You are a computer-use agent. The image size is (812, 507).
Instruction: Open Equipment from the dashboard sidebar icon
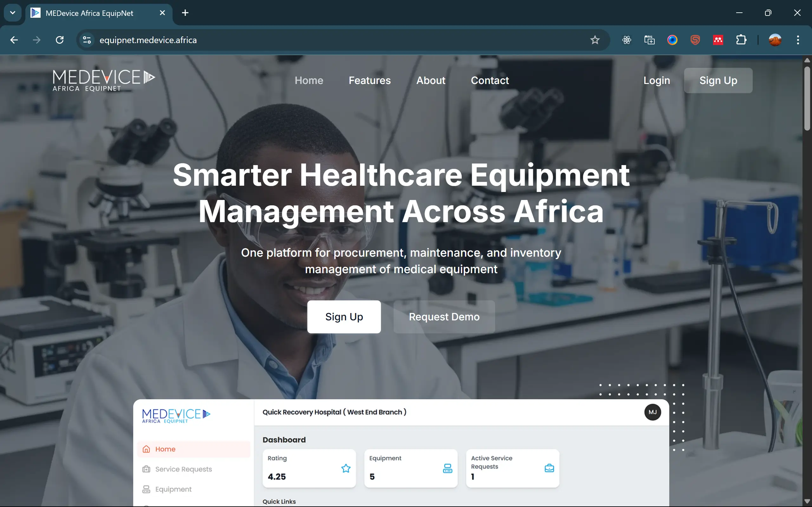point(147,489)
